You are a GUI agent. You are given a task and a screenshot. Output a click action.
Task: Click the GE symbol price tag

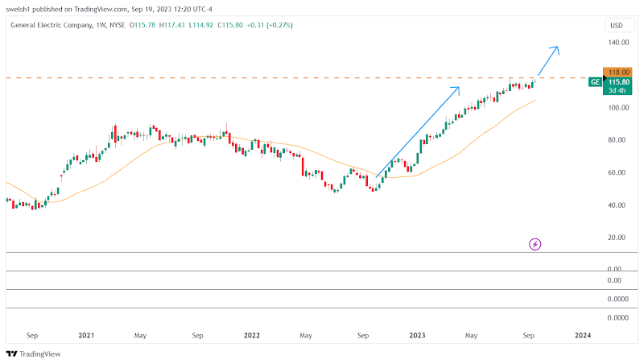pyautogui.click(x=595, y=82)
